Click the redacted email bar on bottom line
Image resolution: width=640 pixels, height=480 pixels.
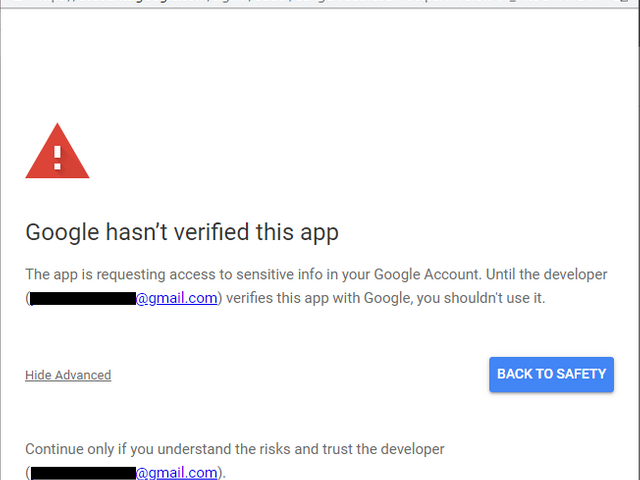(82, 472)
